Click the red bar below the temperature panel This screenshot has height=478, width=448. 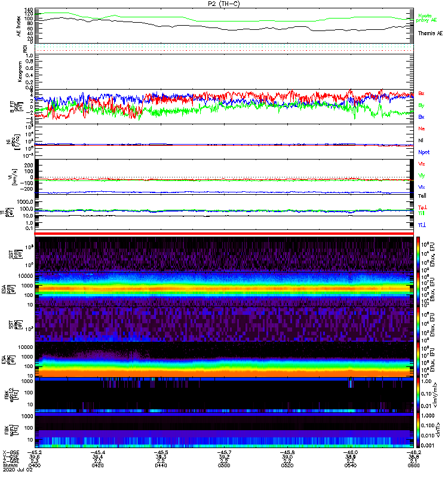224,234
